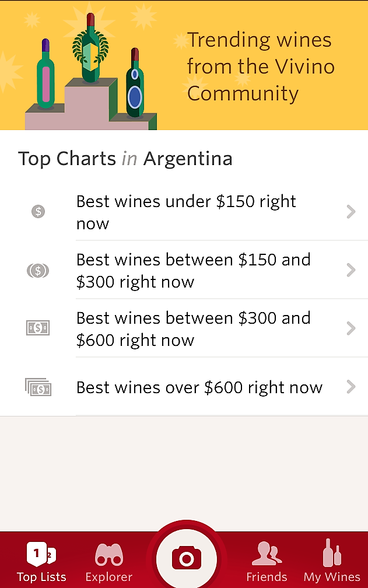368x588 pixels.
Task: Open Best wines under $150 right now
Action: [x=186, y=212]
